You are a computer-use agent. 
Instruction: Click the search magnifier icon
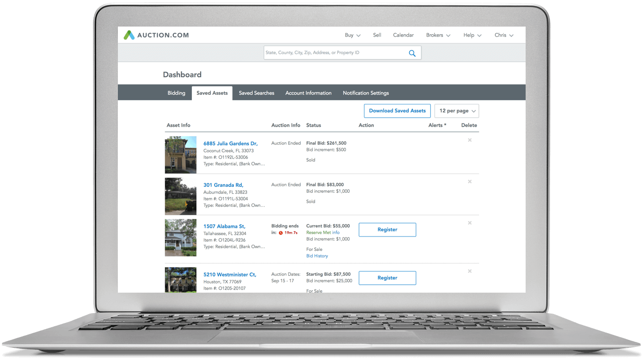412,53
